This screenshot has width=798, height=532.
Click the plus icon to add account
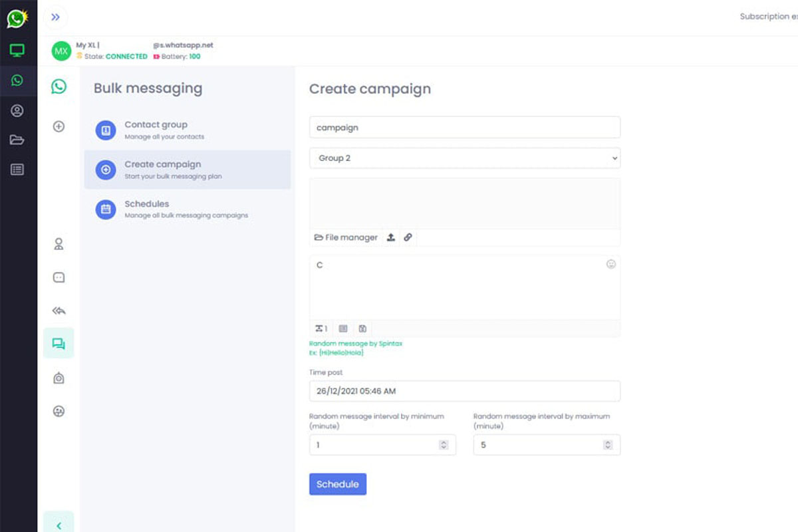click(59, 126)
